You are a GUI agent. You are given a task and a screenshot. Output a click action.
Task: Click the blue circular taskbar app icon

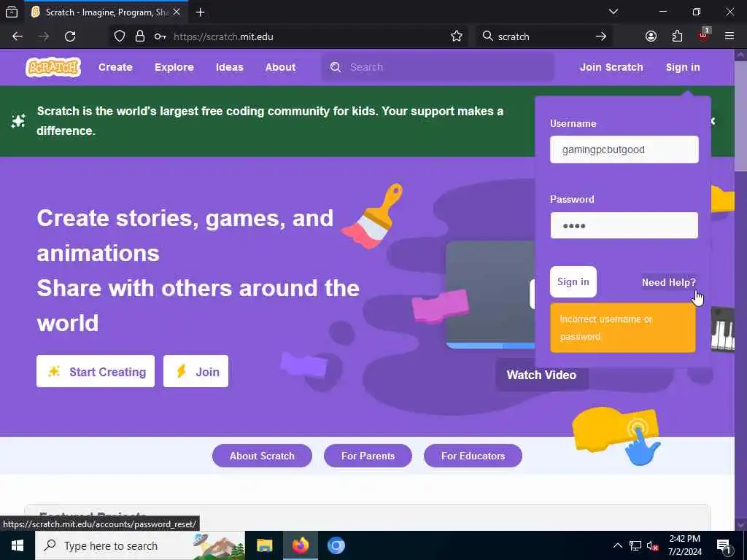(336, 545)
